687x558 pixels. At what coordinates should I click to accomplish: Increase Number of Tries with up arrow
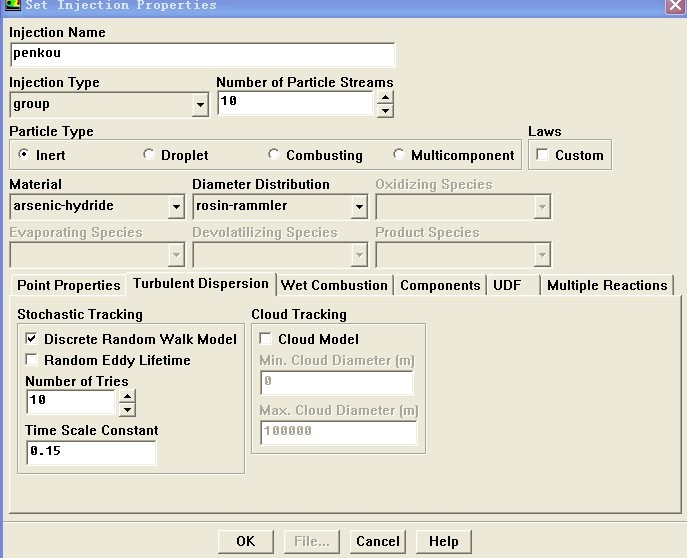pyautogui.click(x=127, y=396)
